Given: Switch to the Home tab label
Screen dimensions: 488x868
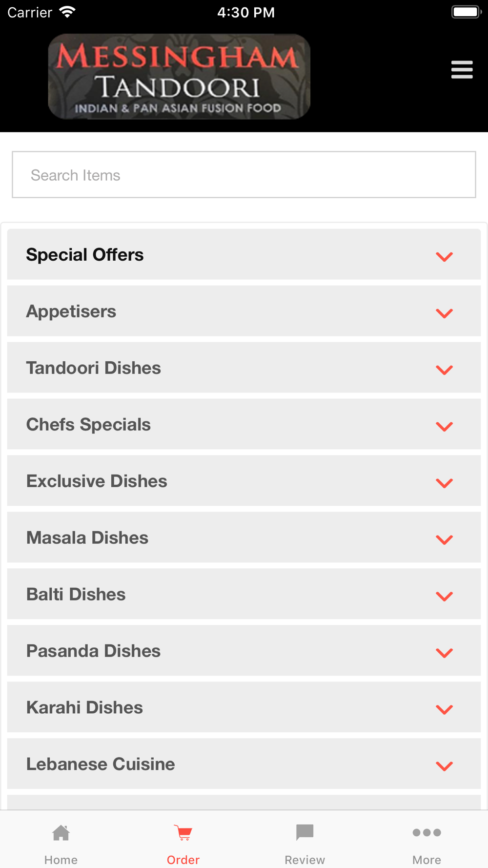Looking at the screenshot, I should tap(61, 860).
